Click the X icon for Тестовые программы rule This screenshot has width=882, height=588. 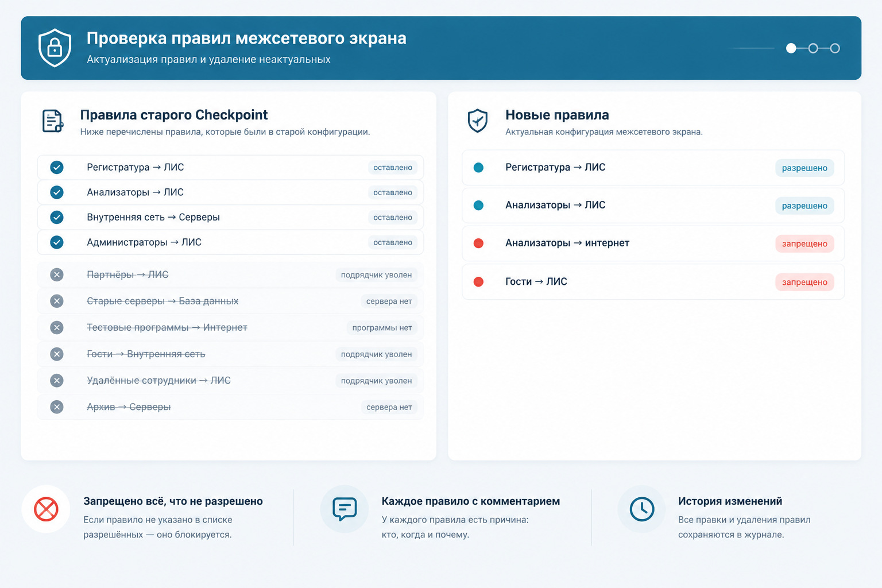click(57, 327)
